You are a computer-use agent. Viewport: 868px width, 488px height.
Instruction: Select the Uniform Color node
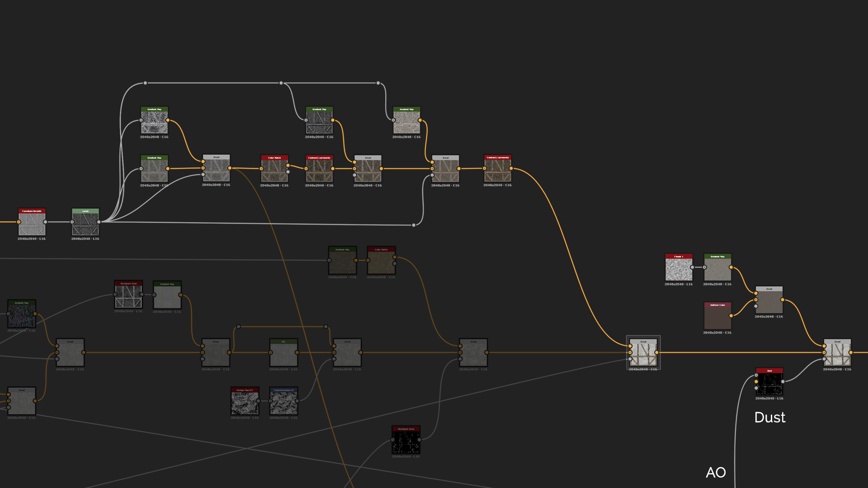[717, 317]
